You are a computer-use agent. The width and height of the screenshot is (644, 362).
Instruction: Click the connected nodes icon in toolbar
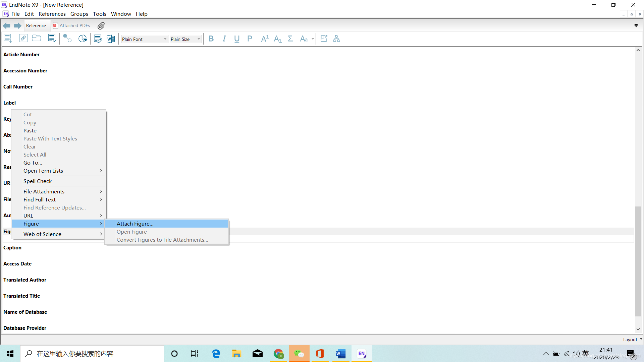point(67,39)
